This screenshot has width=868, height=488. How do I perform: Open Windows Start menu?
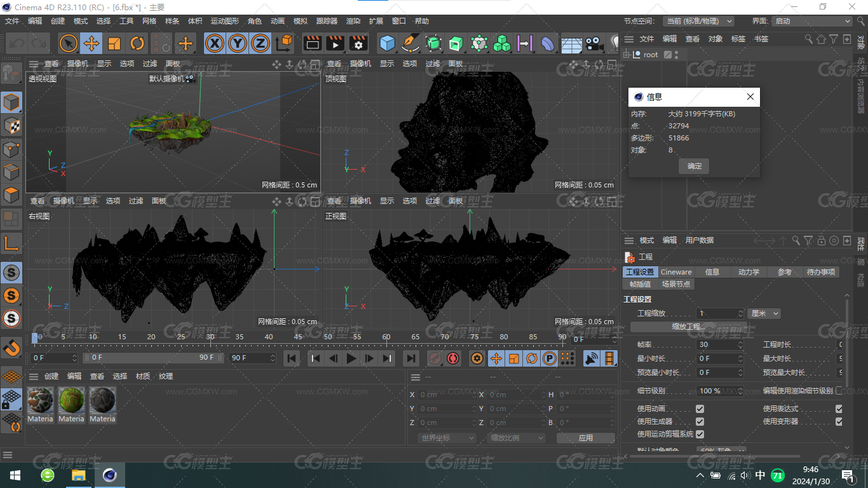pos(15,475)
